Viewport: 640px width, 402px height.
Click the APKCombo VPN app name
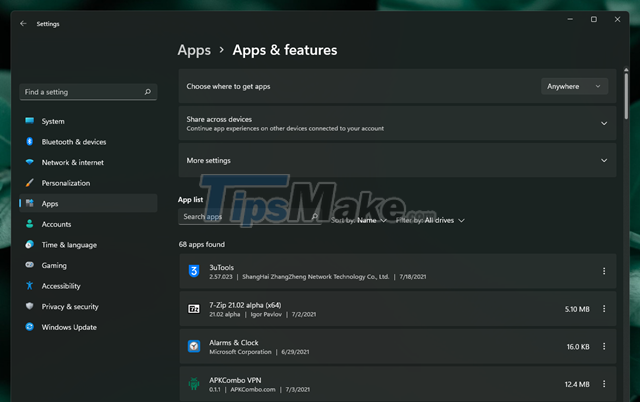tap(235, 380)
